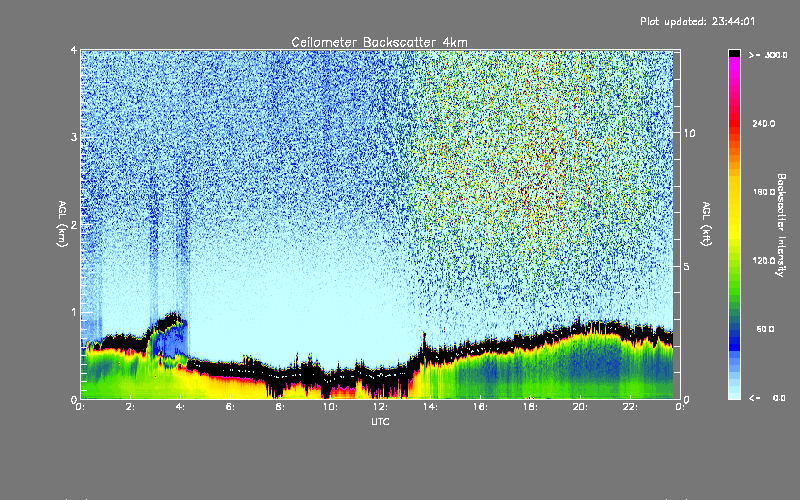Viewport: 800px width, 500px height.
Task: Click the right 'AGL (kft)' axis label
Action: click(x=707, y=224)
